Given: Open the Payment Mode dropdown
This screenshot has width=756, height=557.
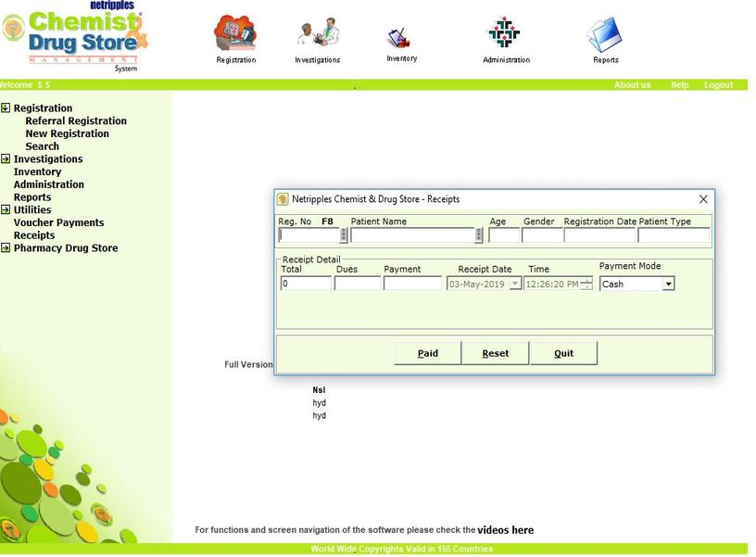Looking at the screenshot, I should tap(668, 284).
